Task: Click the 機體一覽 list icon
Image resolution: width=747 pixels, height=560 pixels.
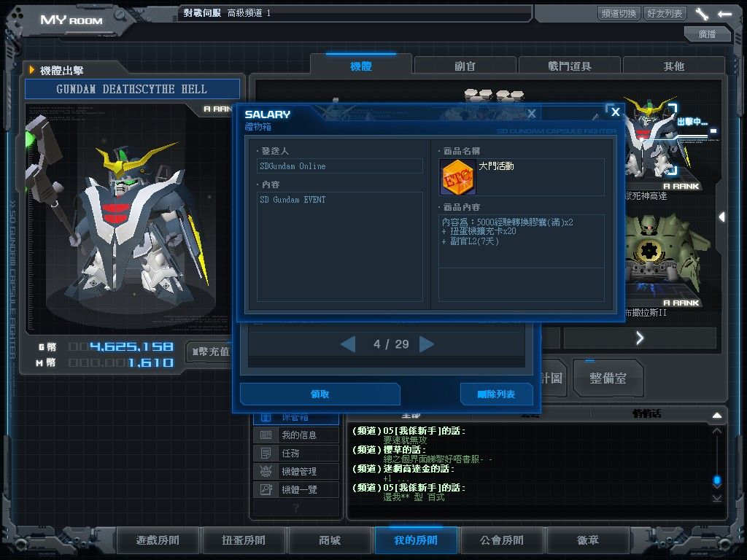Action: coord(266,489)
